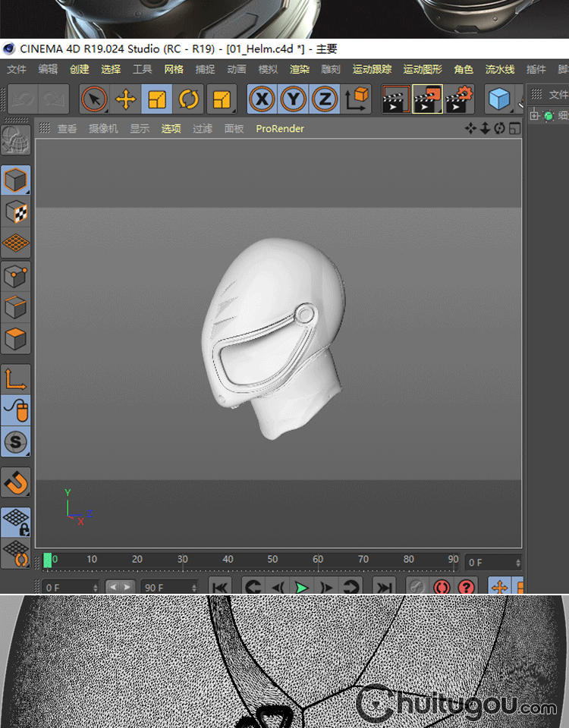Switch to Points mode

(16, 277)
